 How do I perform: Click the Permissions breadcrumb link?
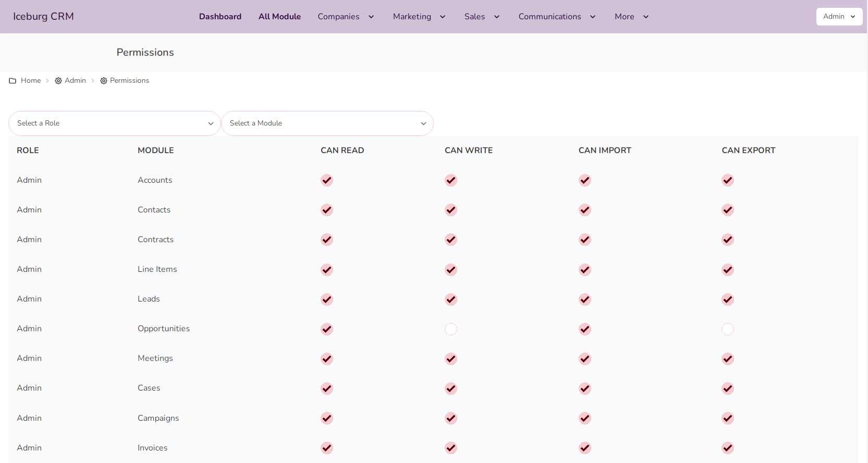click(129, 80)
